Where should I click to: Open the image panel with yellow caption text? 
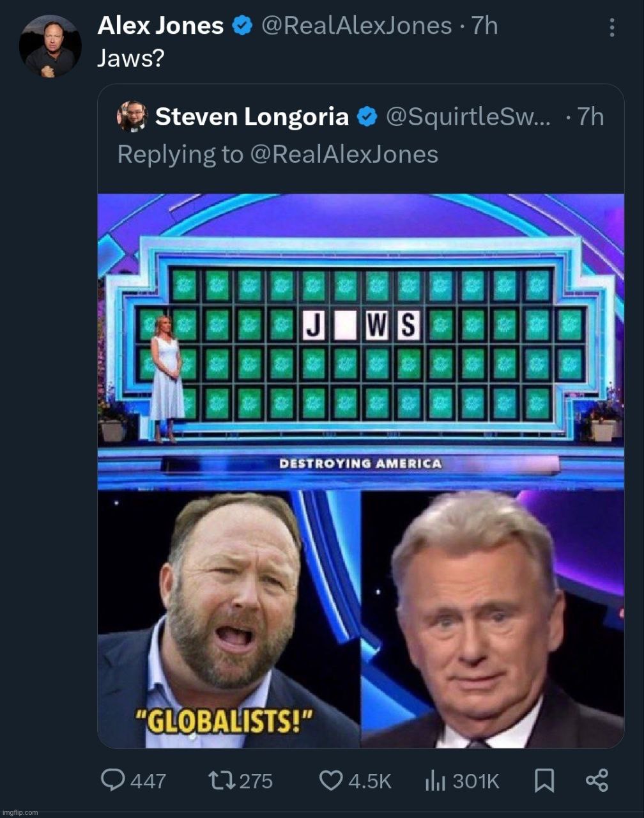click(229, 619)
